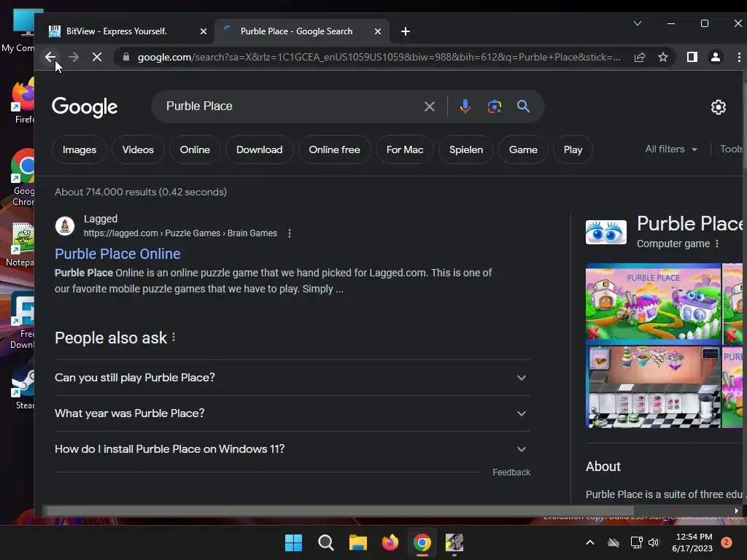Bookmark this page with the star icon
Image resolution: width=747 pixels, height=560 pixels.
pos(662,57)
